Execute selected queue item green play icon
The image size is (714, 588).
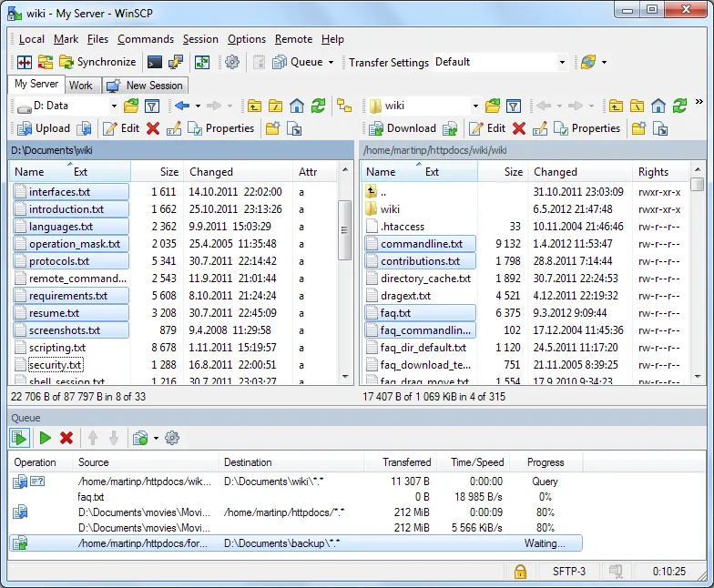click(46, 439)
